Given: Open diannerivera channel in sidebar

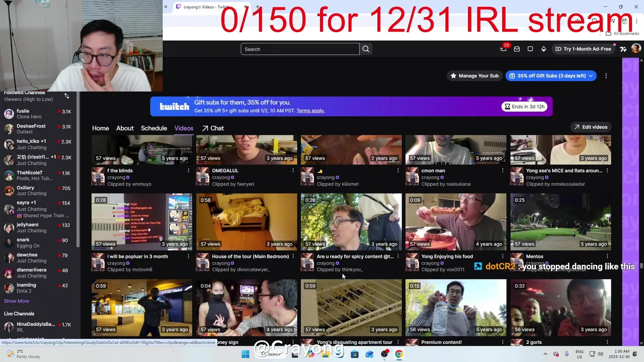Looking at the screenshot, I should (x=38, y=273).
